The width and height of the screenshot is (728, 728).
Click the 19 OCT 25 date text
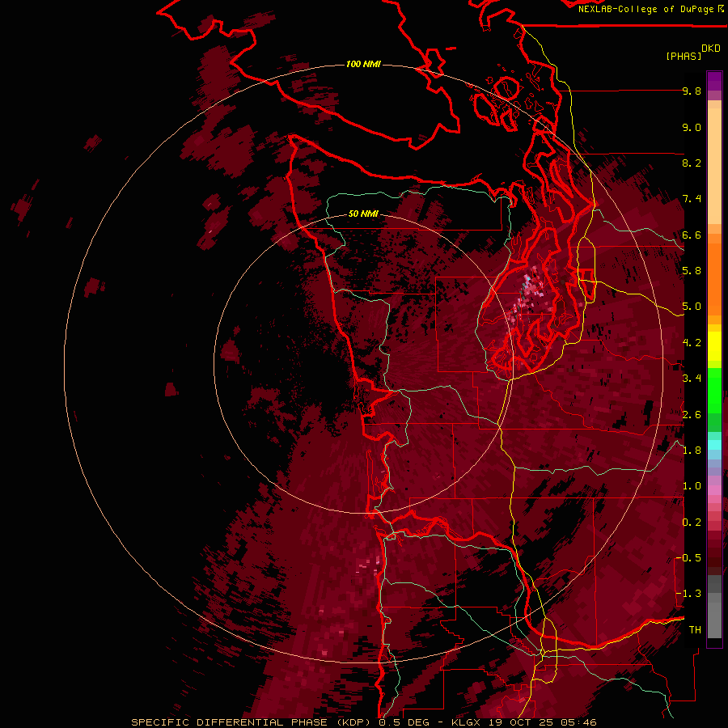coord(522,722)
